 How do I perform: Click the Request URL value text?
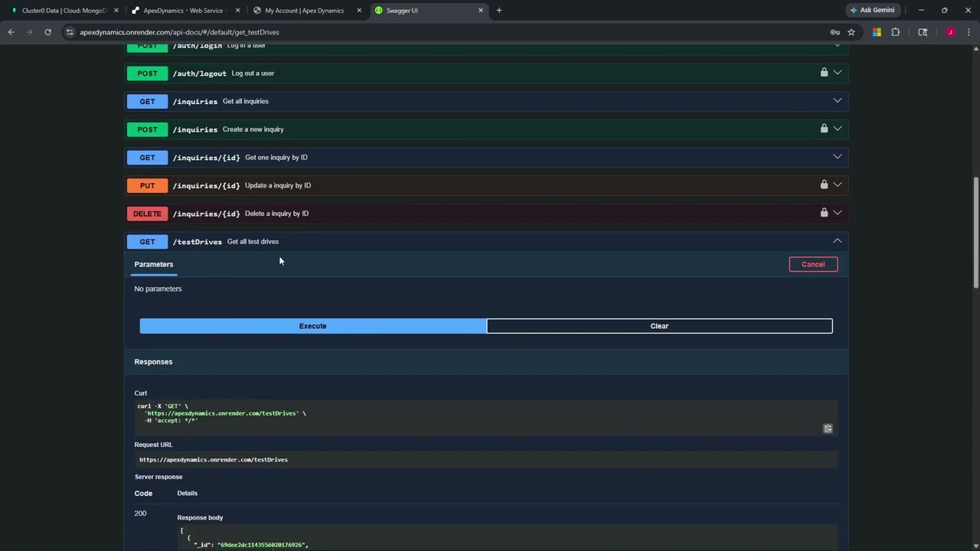(x=214, y=460)
